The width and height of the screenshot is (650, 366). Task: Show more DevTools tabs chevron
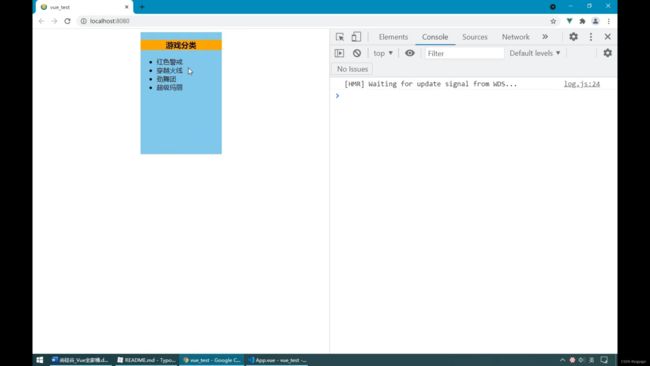pyautogui.click(x=545, y=37)
